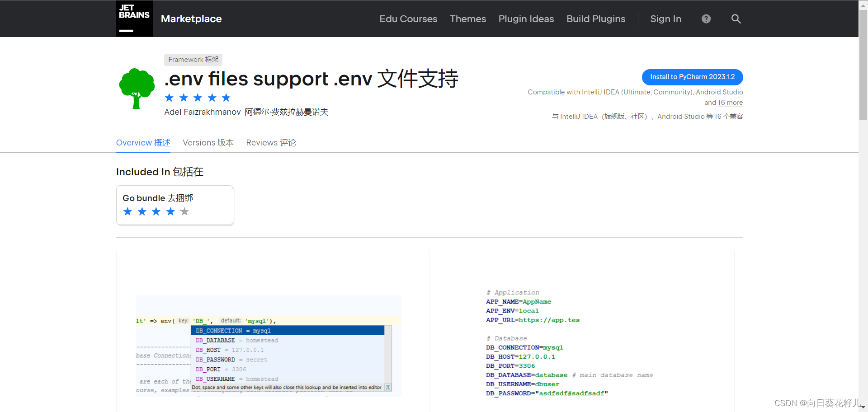Open the .env file syntax screenshot thumbnail
Screen dimensions: 868x412
[582, 331]
